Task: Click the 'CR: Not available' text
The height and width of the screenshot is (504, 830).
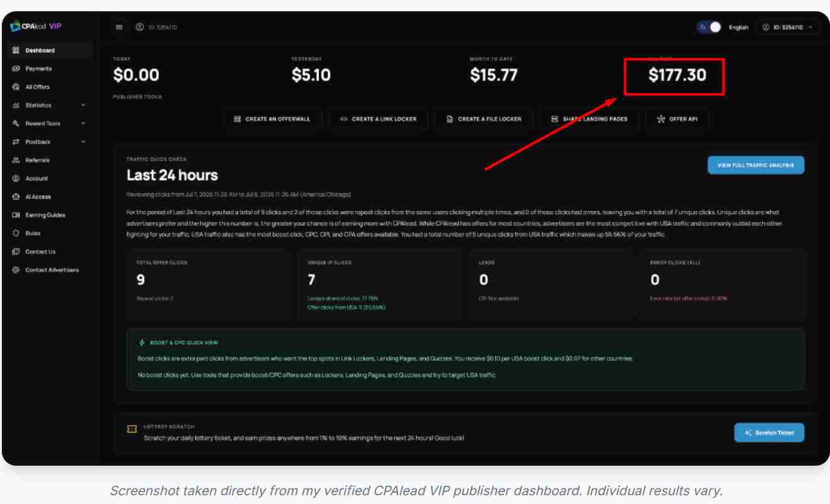Action: click(499, 298)
